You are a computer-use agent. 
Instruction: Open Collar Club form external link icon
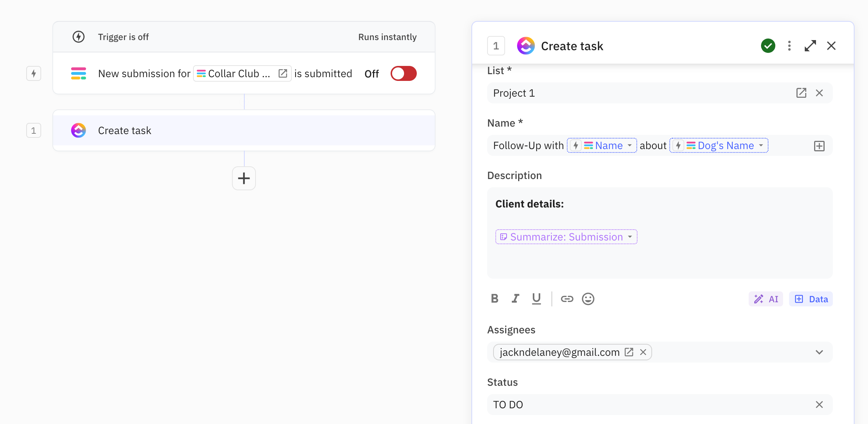283,73
